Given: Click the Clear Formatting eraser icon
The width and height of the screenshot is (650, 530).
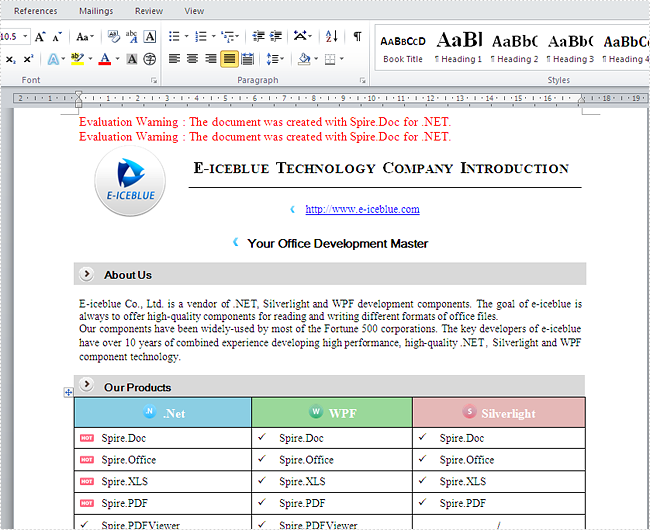Looking at the screenshot, I should point(114,36).
